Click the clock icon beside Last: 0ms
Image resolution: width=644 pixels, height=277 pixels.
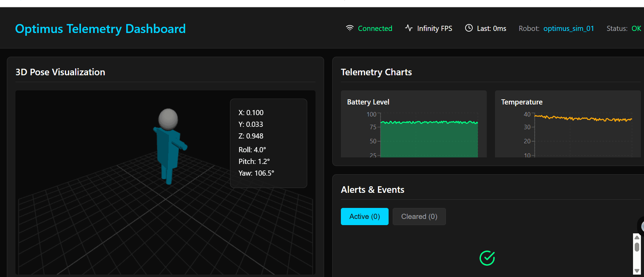469,28
